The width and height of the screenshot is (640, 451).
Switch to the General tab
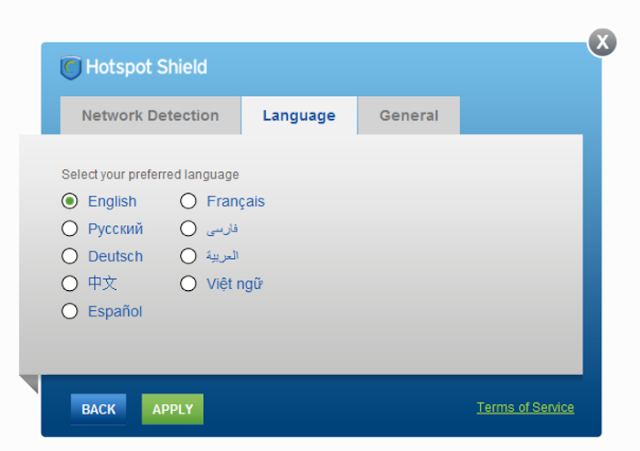coord(409,116)
